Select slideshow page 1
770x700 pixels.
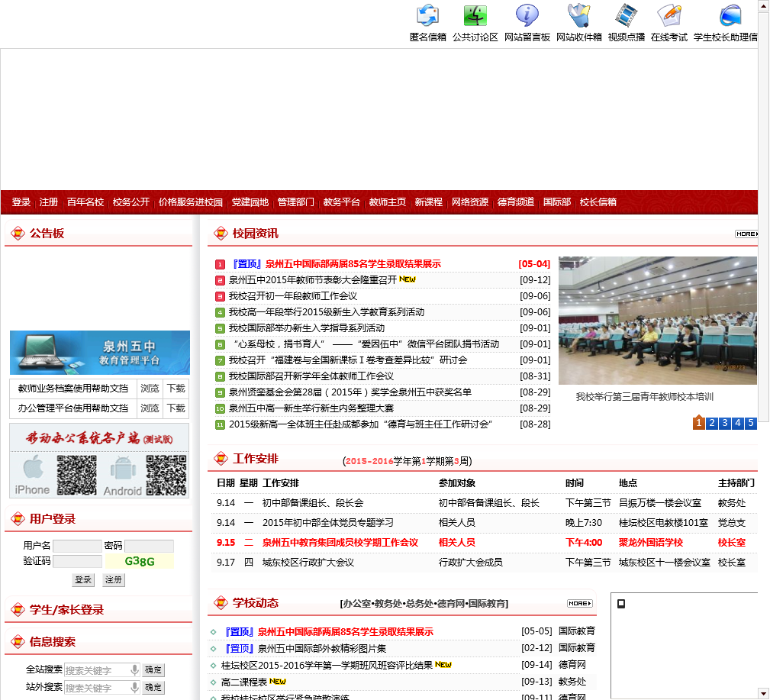pyautogui.click(x=699, y=423)
